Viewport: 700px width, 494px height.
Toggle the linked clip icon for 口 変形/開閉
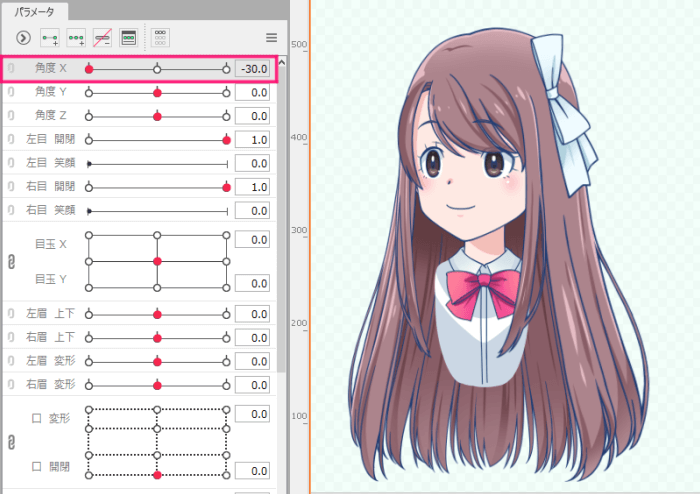(12, 442)
